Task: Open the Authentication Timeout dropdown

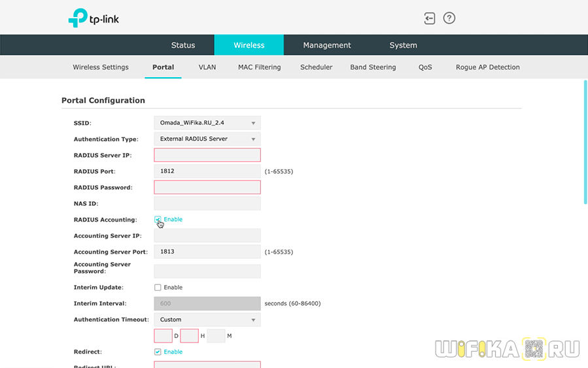Action: (207, 320)
